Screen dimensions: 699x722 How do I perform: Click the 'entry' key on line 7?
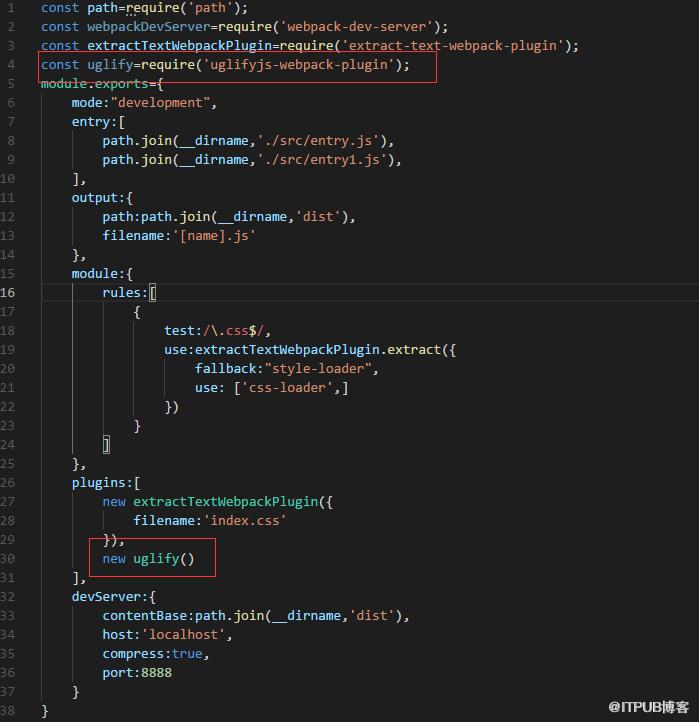(91, 122)
